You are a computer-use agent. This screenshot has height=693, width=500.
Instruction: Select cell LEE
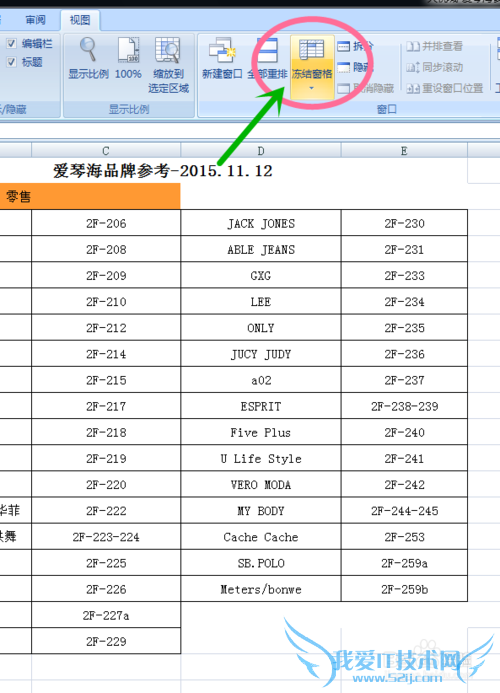point(261,301)
